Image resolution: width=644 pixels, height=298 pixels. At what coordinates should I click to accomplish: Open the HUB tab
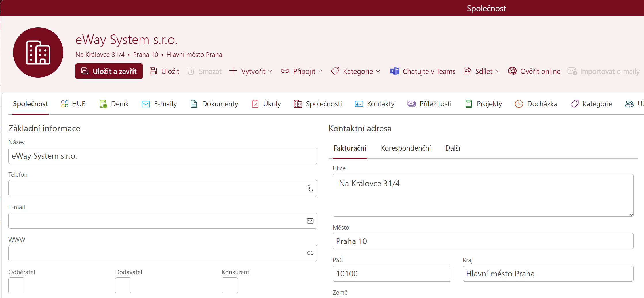[73, 104]
